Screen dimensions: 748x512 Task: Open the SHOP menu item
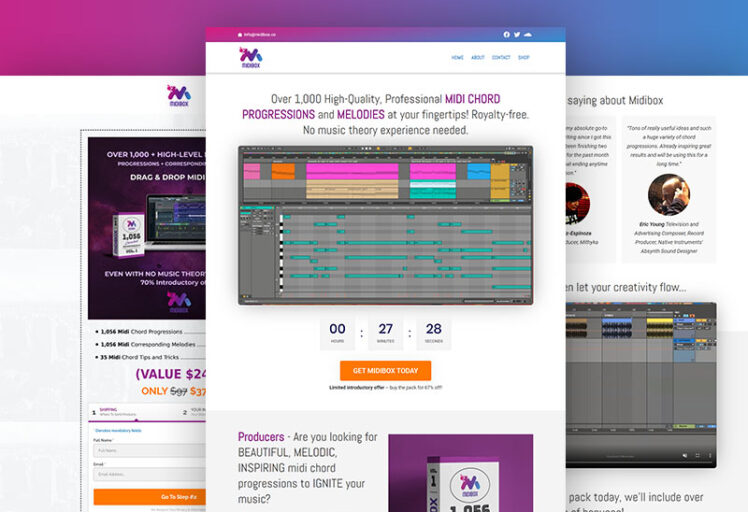tap(524, 58)
